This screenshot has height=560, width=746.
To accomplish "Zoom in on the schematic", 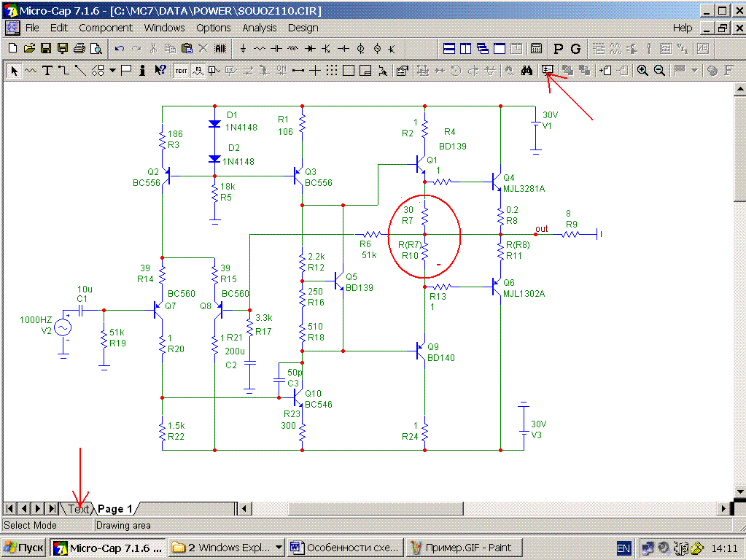I will tap(642, 71).
